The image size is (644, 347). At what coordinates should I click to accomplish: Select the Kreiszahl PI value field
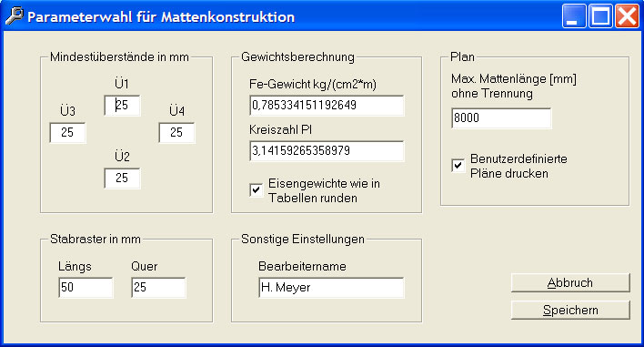pos(327,151)
